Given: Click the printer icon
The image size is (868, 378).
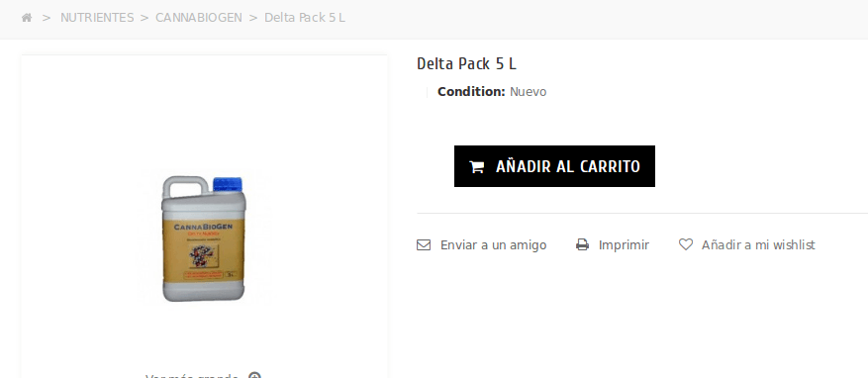Looking at the screenshot, I should pyautogui.click(x=582, y=244).
